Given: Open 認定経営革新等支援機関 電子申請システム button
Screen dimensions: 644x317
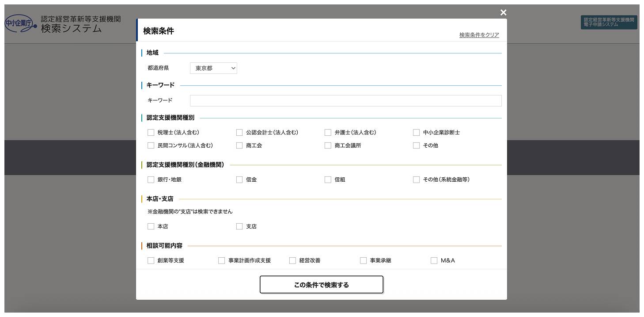Looking at the screenshot, I should pyautogui.click(x=609, y=22).
